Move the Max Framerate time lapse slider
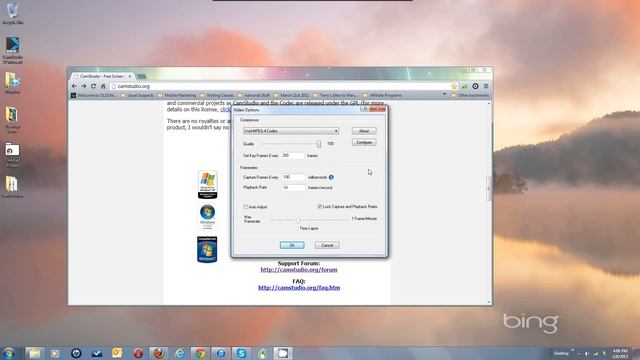The image size is (640, 360). [298, 220]
